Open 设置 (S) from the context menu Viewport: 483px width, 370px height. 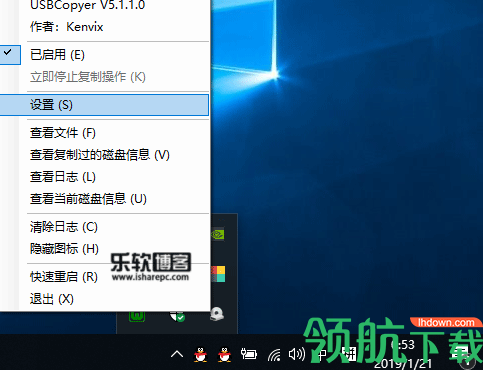pos(104,105)
